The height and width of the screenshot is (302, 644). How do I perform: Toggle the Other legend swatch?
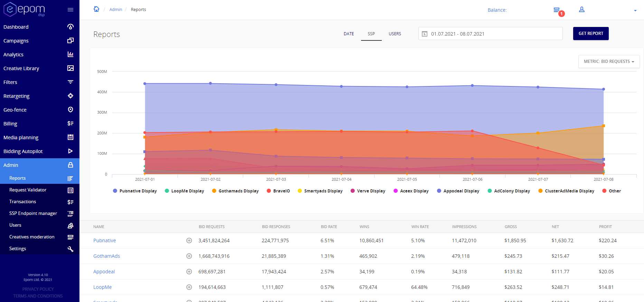click(604, 191)
